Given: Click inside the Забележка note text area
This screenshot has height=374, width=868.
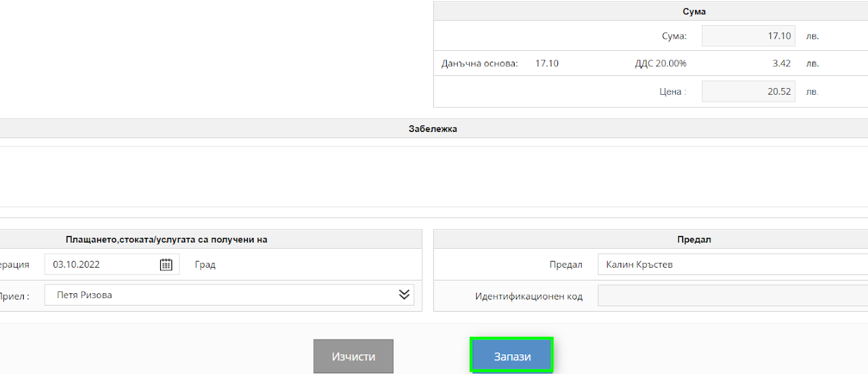Looking at the screenshot, I should [x=433, y=176].
